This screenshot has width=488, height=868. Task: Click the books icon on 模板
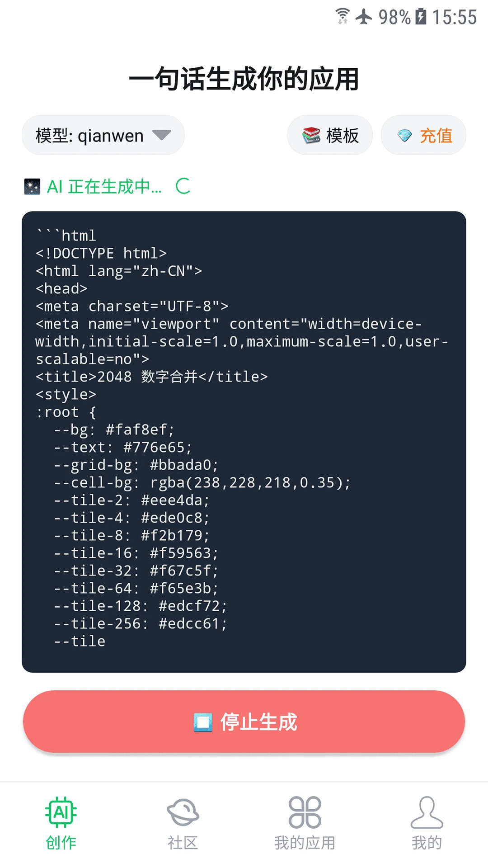(x=311, y=135)
